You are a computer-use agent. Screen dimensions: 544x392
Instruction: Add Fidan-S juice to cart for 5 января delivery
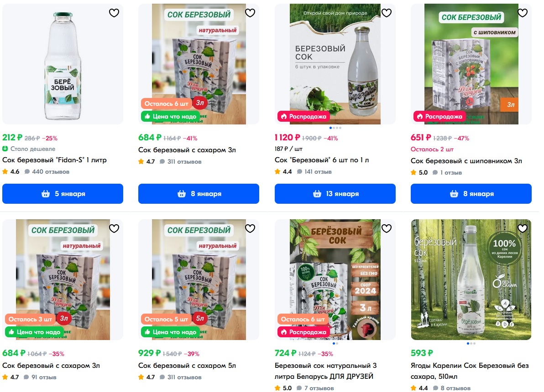(63, 194)
